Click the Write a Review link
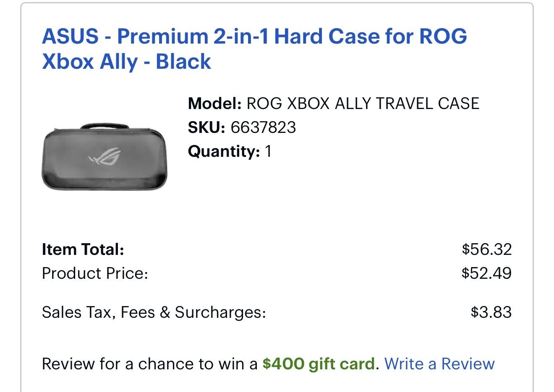554x392 pixels. 439,364
